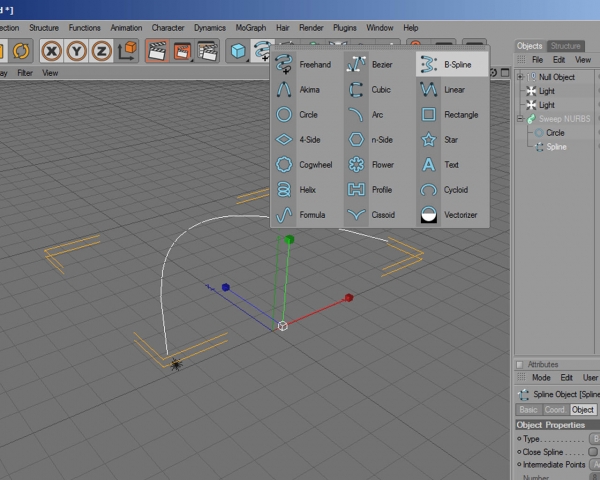600x480 pixels.
Task: Pick the B-Spline tool
Action: 452,64
